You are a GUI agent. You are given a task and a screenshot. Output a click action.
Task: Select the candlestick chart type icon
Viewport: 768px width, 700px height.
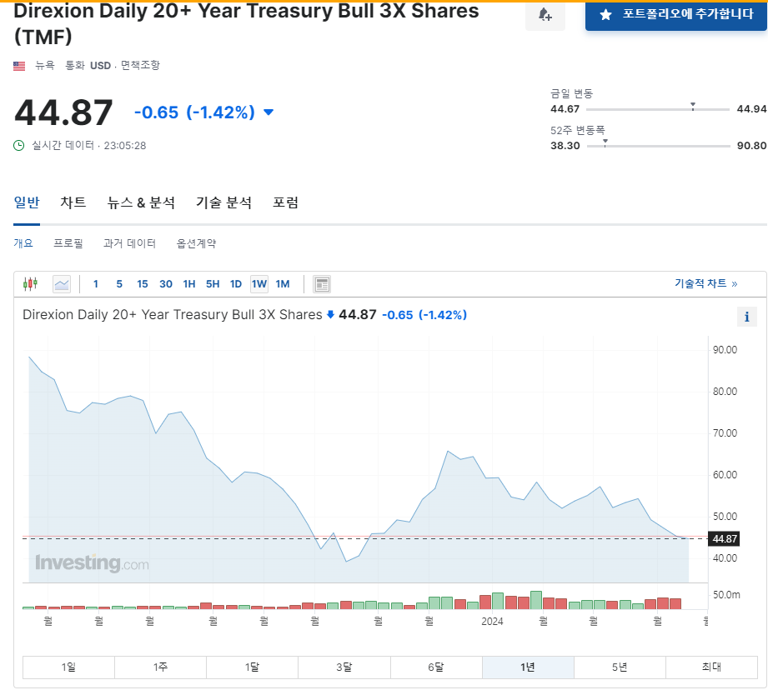(30, 284)
